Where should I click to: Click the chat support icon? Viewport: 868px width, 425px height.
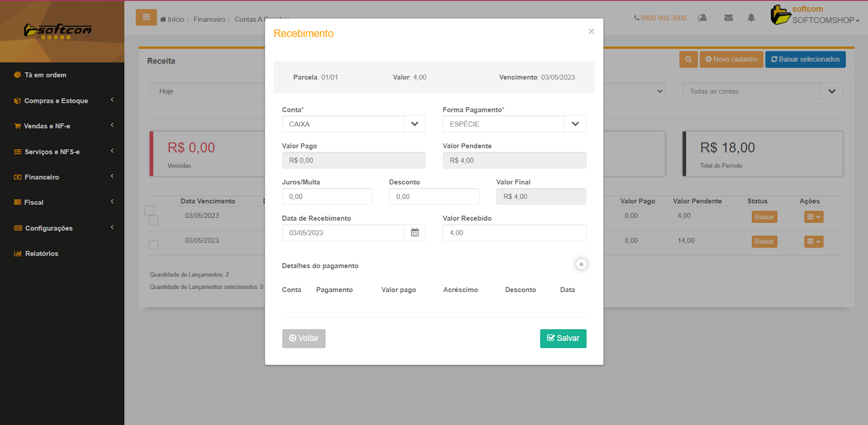[703, 18]
